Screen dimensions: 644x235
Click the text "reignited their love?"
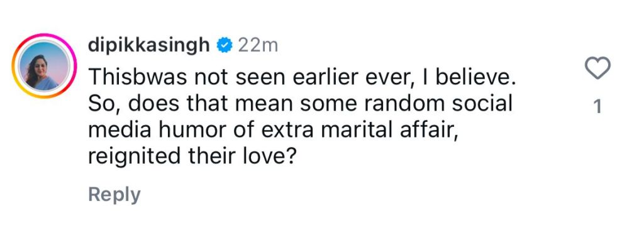192,156
